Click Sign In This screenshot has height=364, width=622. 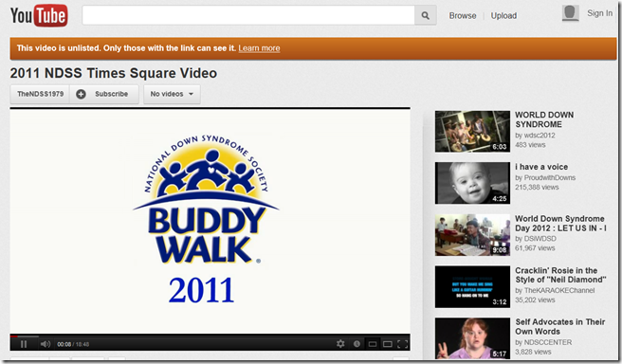[600, 13]
